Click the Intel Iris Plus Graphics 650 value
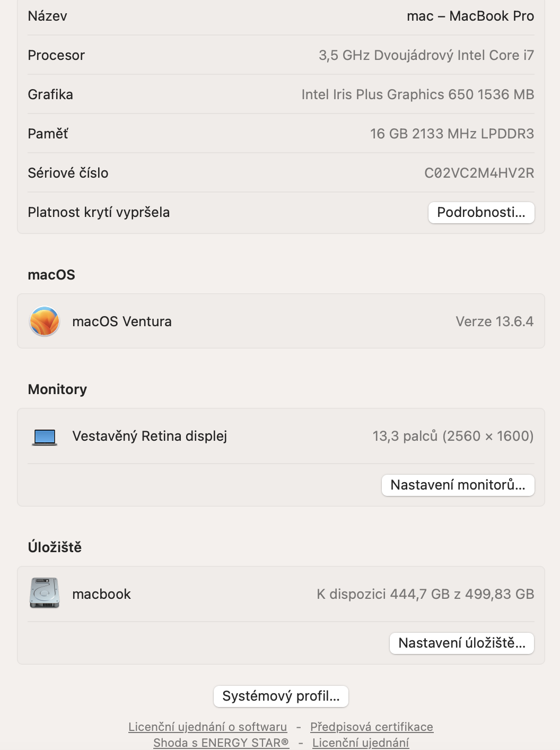This screenshot has height=750, width=560. click(x=417, y=95)
